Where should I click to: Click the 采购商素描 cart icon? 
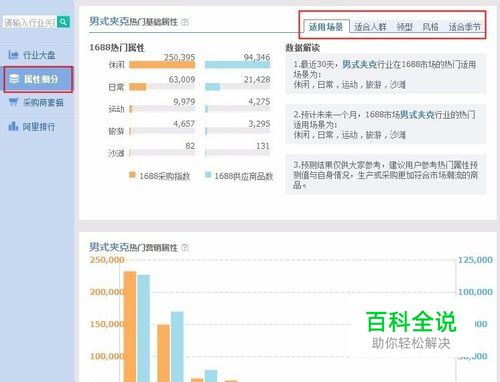click(x=13, y=102)
